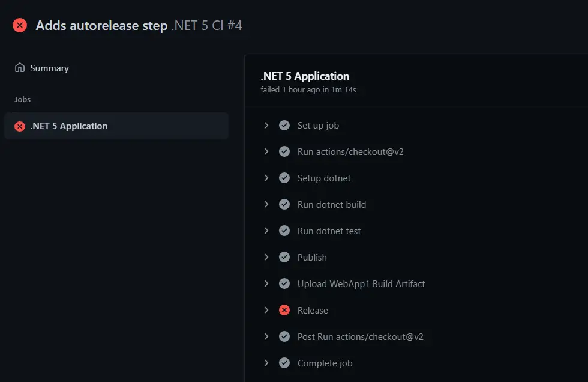The width and height of the screenshot is (588, 382).
Task: Click the success checkmark beside Setup dotnet
Action: click(284, 178)
